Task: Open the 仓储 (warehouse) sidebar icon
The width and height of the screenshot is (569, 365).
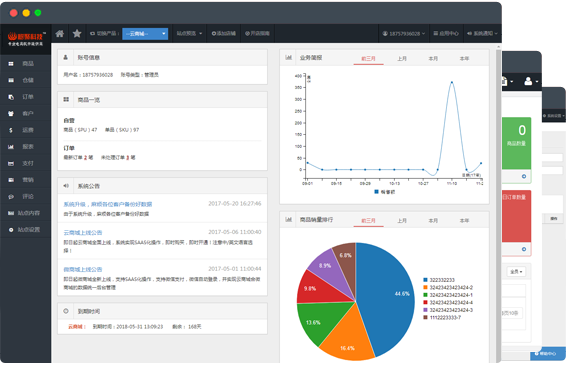Action: tap(11, 80)
